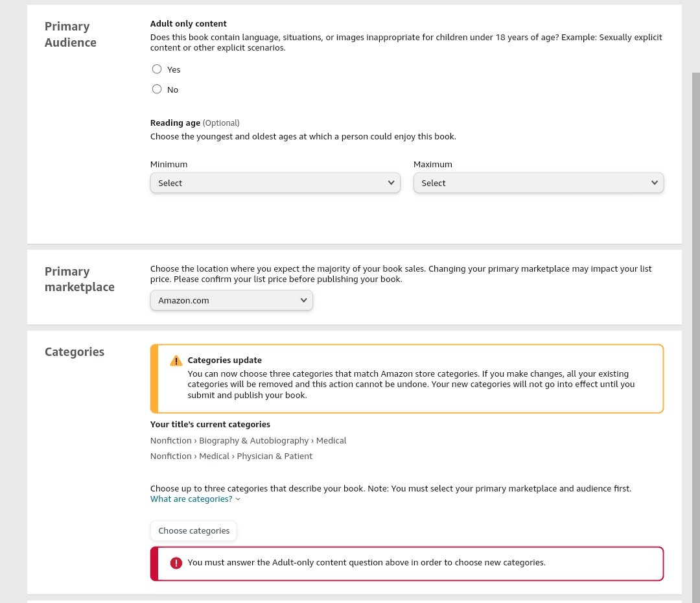The height and width of the screenshot is (603, 700).
Task: Click the red error exclamation icon
Action: 176,563
